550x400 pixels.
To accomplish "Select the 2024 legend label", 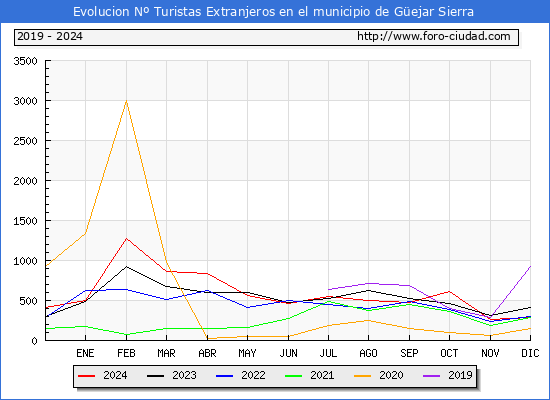I will (x=115, y=375).
